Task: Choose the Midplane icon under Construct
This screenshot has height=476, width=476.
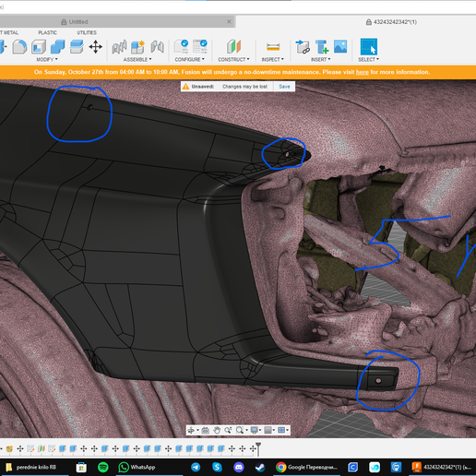Action: pyautogui.click(x=234, y=47)
